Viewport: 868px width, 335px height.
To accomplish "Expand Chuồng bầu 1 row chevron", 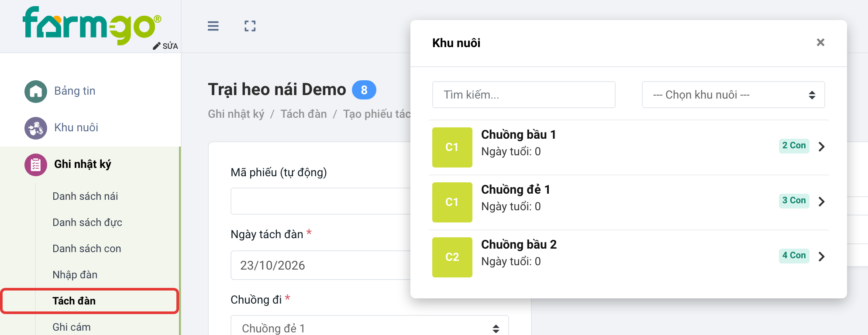I will coord(822,147).
